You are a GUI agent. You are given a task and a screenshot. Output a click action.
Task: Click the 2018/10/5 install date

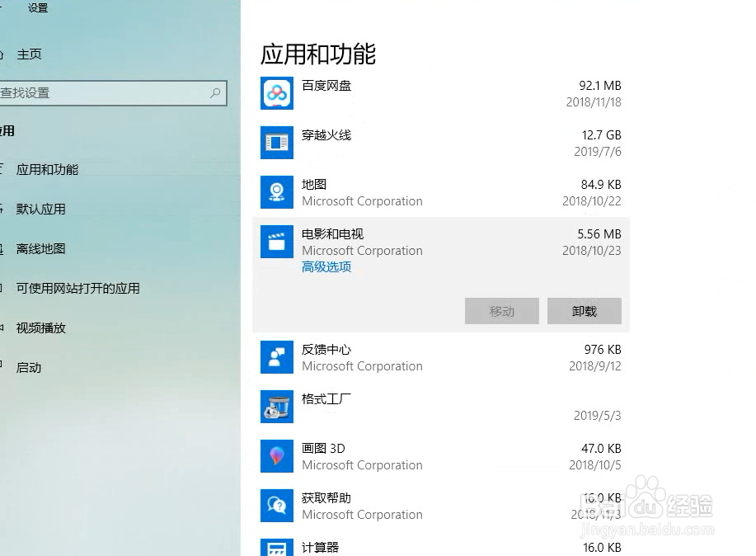tap(595, 464)
